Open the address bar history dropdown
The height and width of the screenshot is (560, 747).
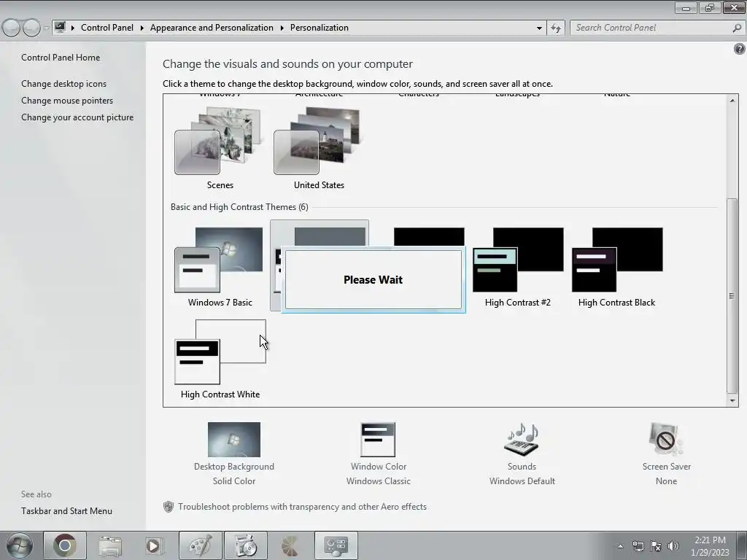539,28
